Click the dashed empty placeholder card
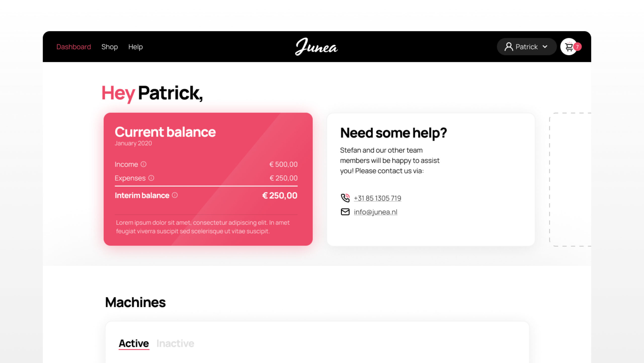Viewport: 644px width, 363px height. [x=570, y=179]
